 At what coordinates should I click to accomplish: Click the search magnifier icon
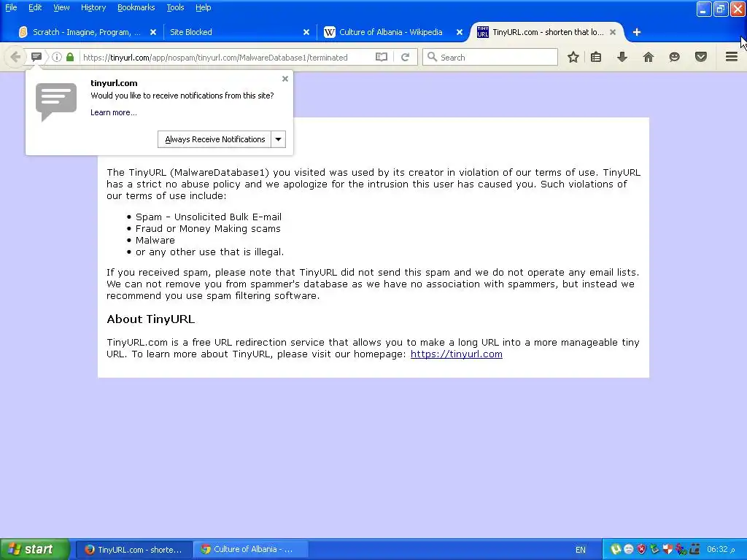(x=432, y=57)
